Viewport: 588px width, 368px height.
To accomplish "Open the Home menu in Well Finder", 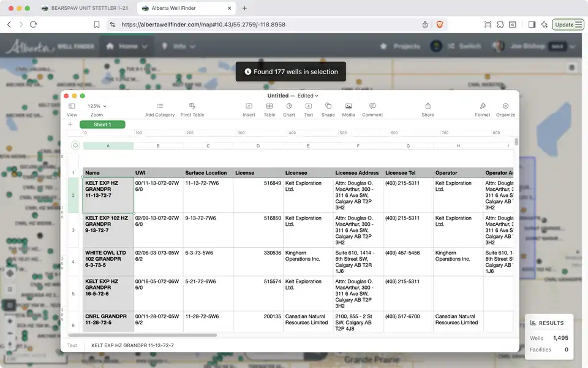I will pos(127,46).
